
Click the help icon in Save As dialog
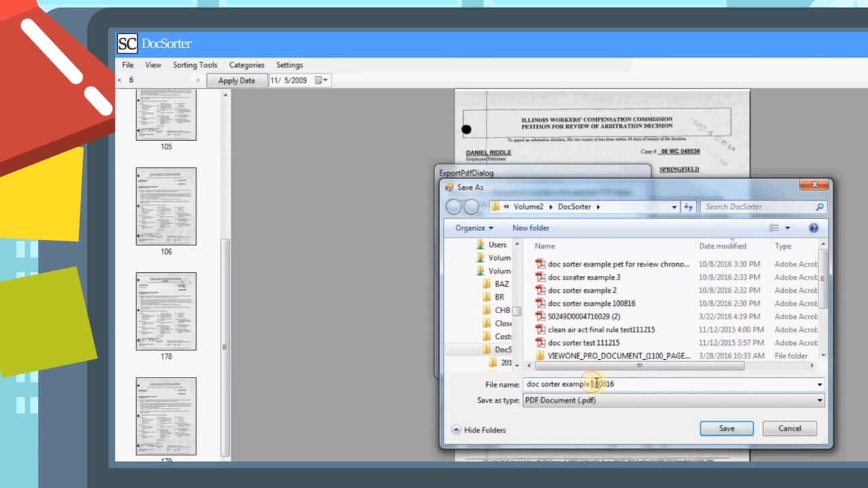(814, 228)
